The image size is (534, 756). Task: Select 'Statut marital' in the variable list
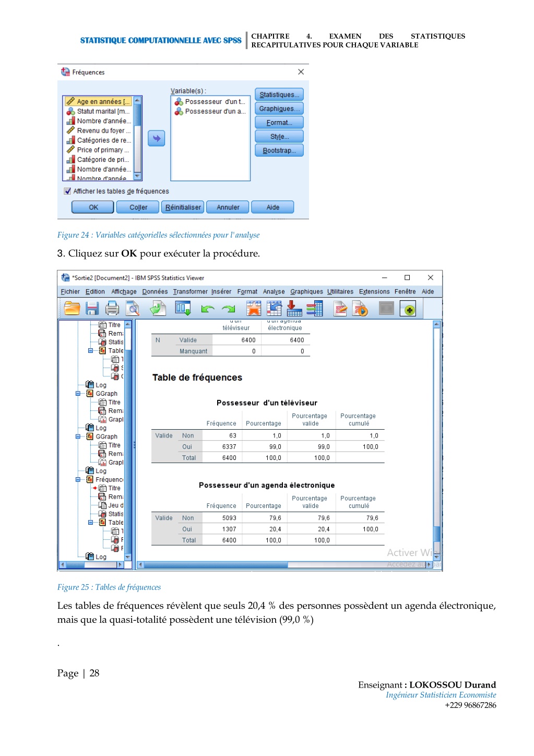[98, 111]
